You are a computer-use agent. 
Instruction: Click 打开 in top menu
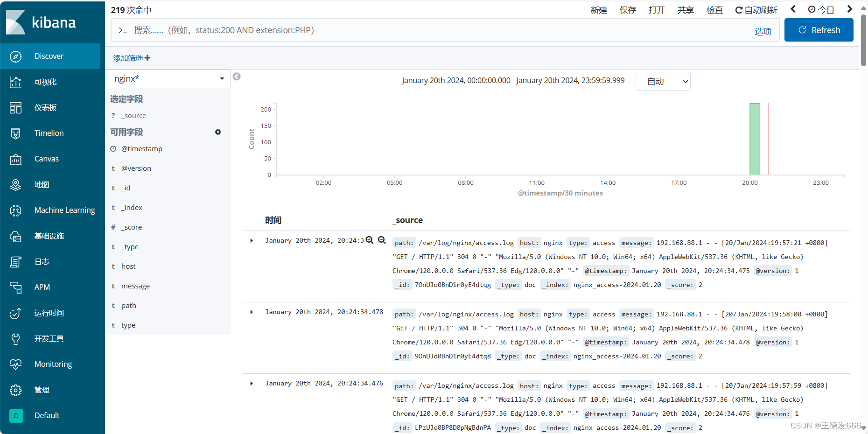click(x=657, y=10)
